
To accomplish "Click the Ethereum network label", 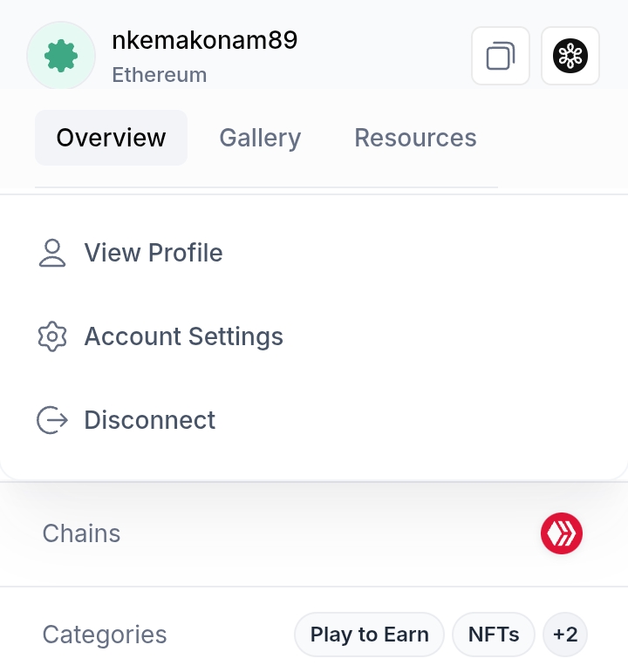I will coord(160,75).
